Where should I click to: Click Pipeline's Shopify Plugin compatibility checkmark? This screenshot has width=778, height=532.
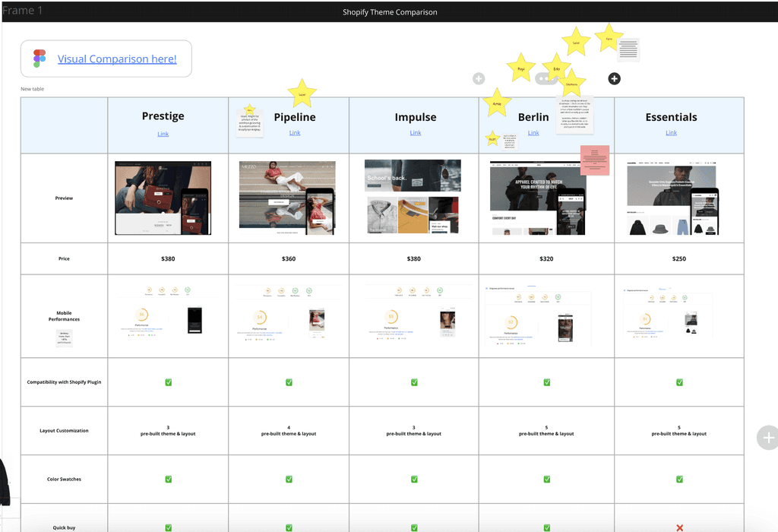[x=289, y=382]
